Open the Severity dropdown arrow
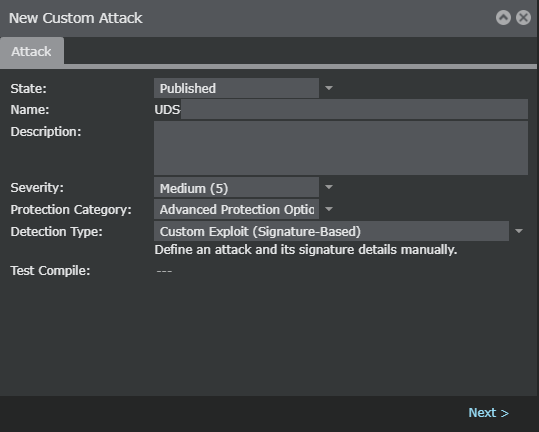 pos(329,187)
